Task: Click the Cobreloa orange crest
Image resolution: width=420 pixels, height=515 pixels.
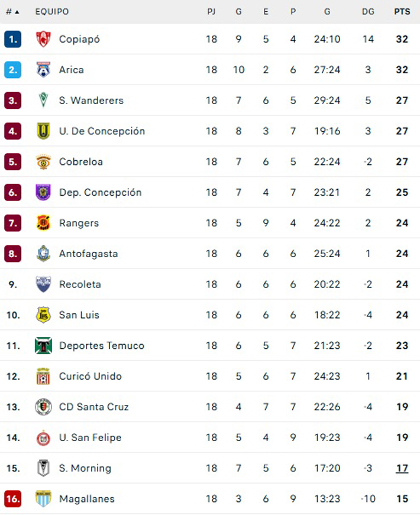Action: pos(43,161)
